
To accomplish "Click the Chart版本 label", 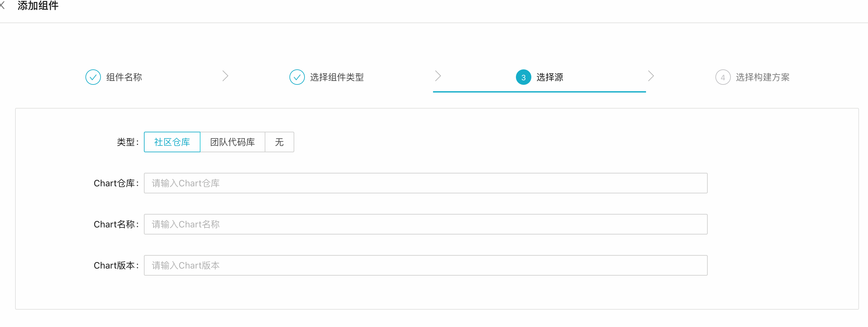I will (116, 265).
